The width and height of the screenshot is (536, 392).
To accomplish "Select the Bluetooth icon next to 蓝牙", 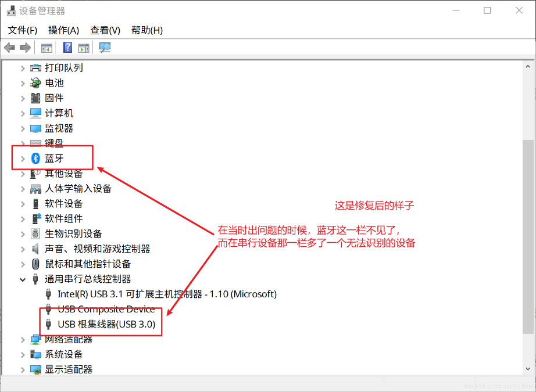I will 36,158.
